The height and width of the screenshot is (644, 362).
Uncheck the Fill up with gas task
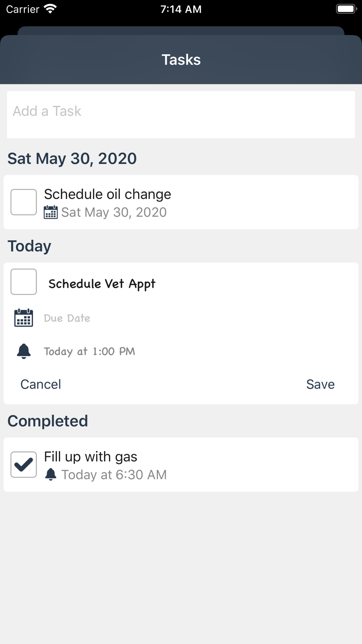[24, 465]
